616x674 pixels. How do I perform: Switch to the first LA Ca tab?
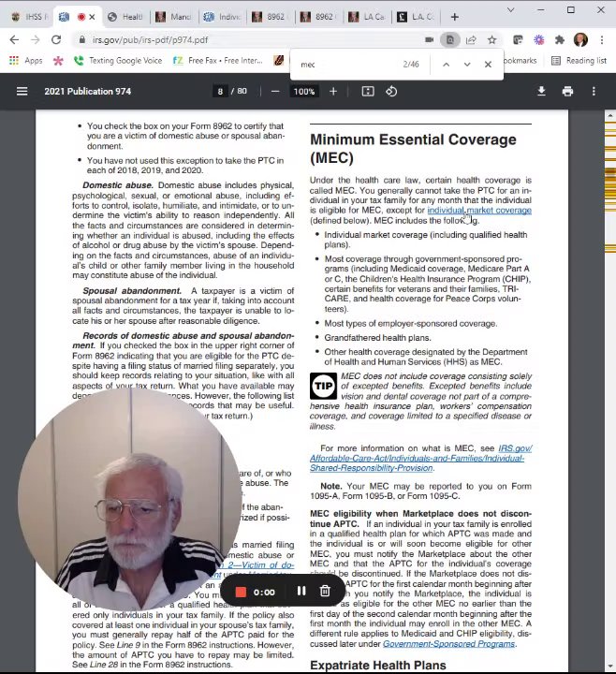(x=366, y=17)
